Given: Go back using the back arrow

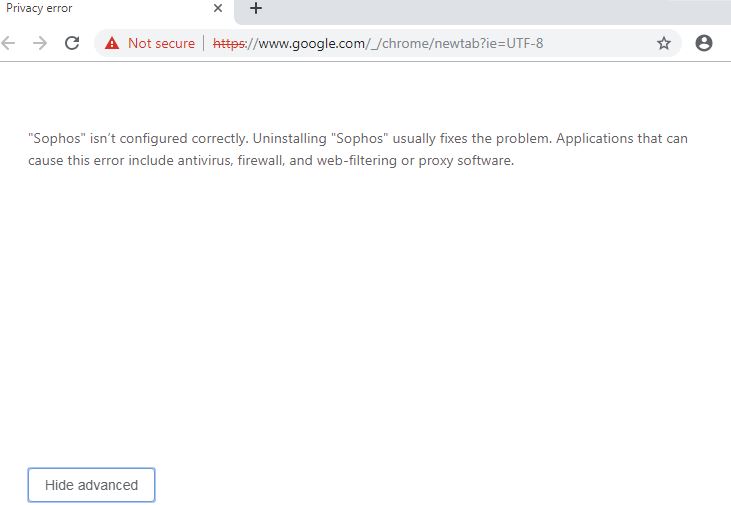Looking at the screenshot, I should [8, 43].
